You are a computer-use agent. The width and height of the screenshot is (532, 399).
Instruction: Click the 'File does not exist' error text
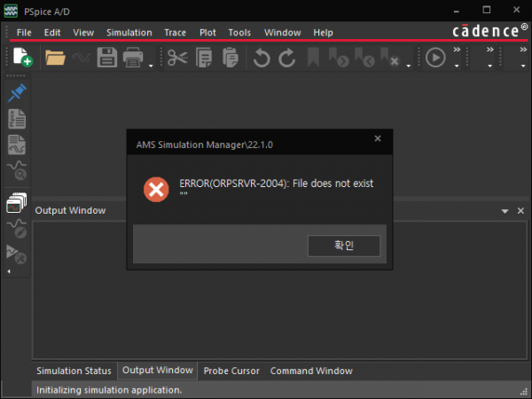332,184
